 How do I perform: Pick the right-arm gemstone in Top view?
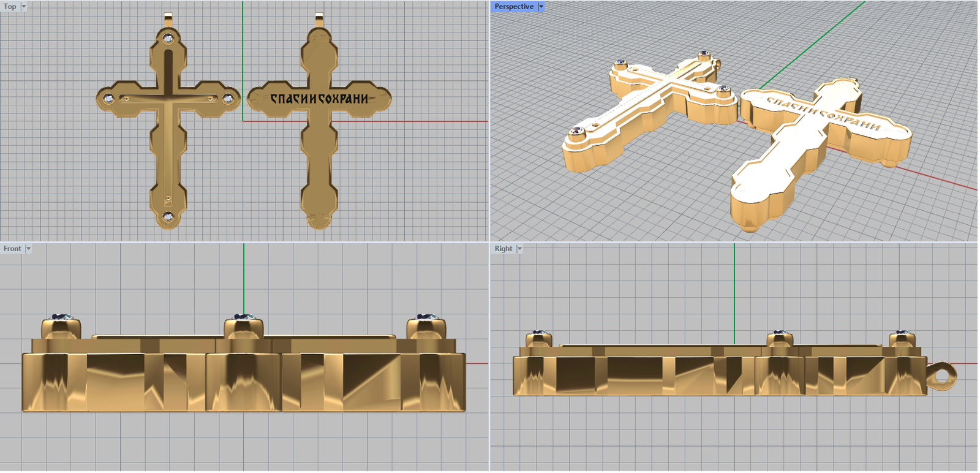click(228, 98)
